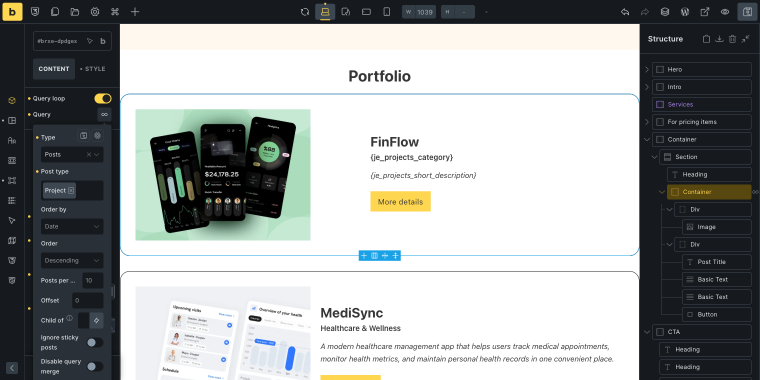Click the Bricks b icon beside element ID
The width and height of the screenshot is (760, 380).
103,41
